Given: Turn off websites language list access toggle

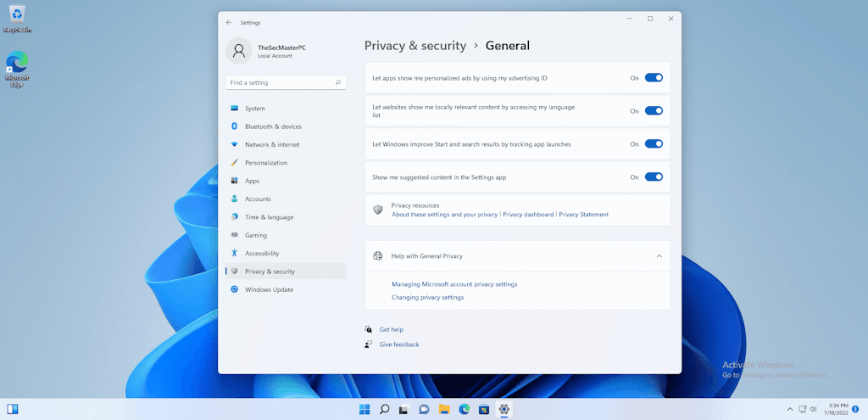Looking at the screenshot, I should (654, 111).
